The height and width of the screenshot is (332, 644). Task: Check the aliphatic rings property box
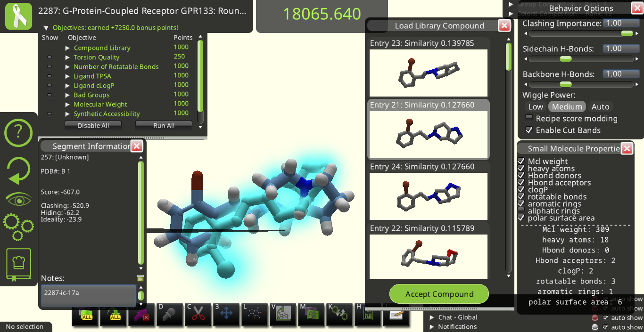pyautogui.click(x=521, y=211)
